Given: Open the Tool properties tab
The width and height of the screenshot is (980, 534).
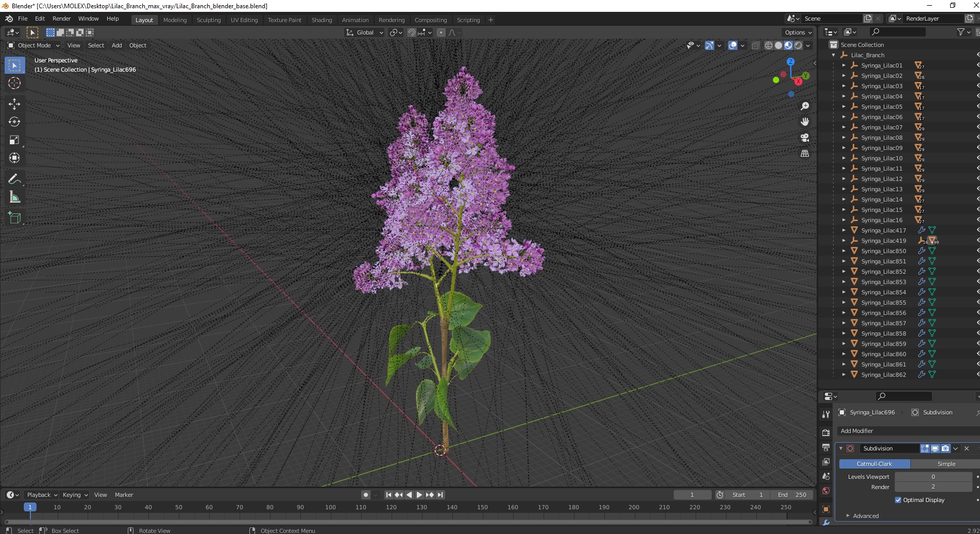Looking at the screenshot, I should pos(826,414).
